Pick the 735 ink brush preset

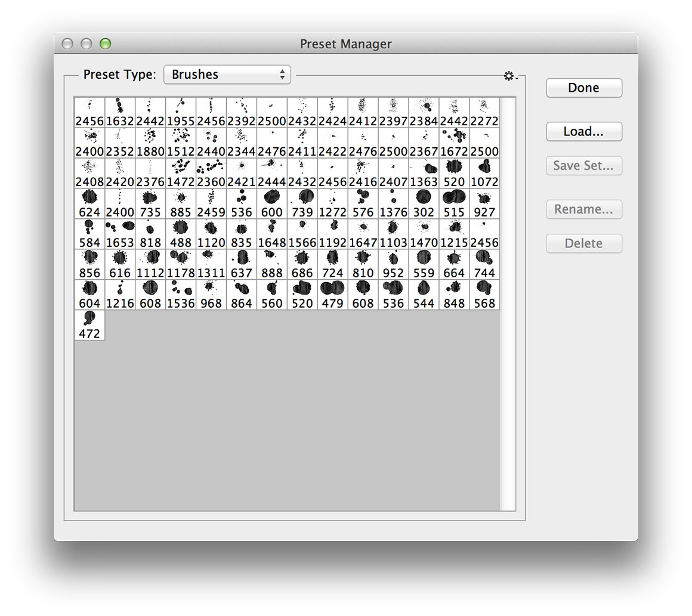click(150, 203)
